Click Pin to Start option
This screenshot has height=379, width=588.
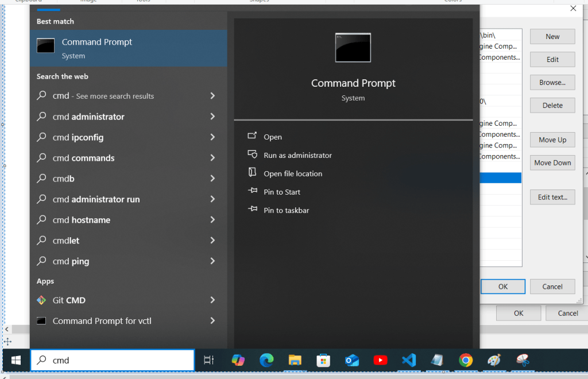[281, 192]
